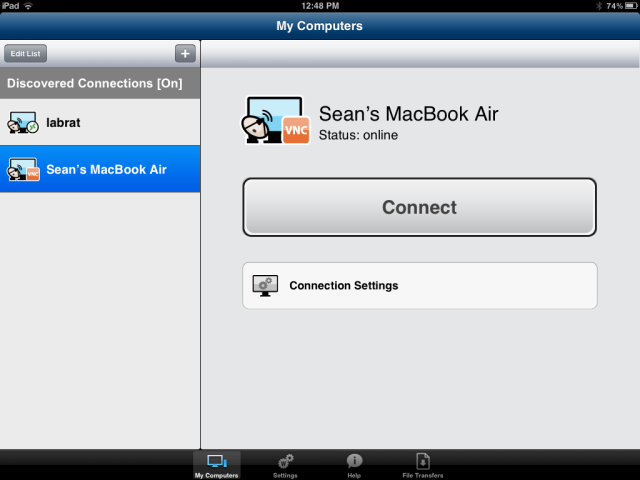Click the "My Computers" title bar text
The width and height of the screenshot is (640, 480).
(x=320, y=26)
